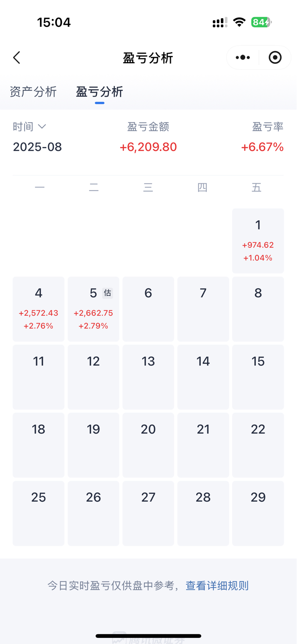Select day 29 in the calendar
The width and height of the screenshot is (297, 644).
(258, 513)
